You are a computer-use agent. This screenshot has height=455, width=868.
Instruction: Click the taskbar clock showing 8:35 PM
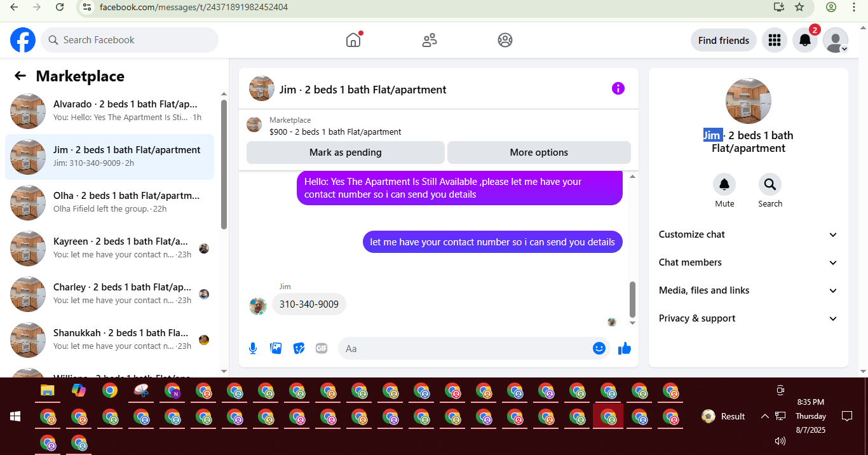pos(811,416)
